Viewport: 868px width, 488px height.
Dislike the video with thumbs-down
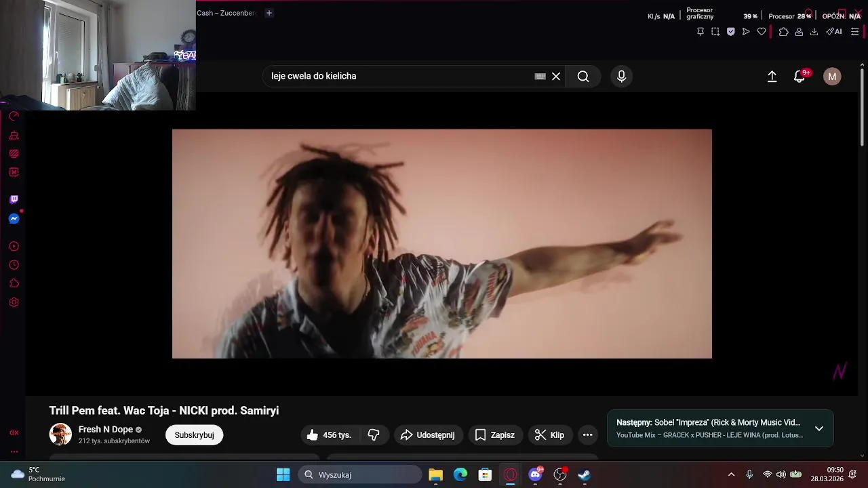coord(374,435)
